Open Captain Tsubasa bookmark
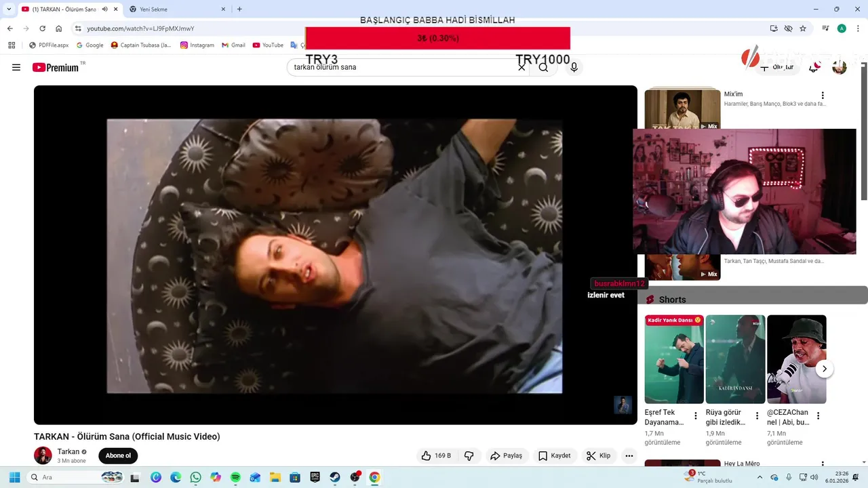Screen dimensions: 868x488 (x=142, y=45)
